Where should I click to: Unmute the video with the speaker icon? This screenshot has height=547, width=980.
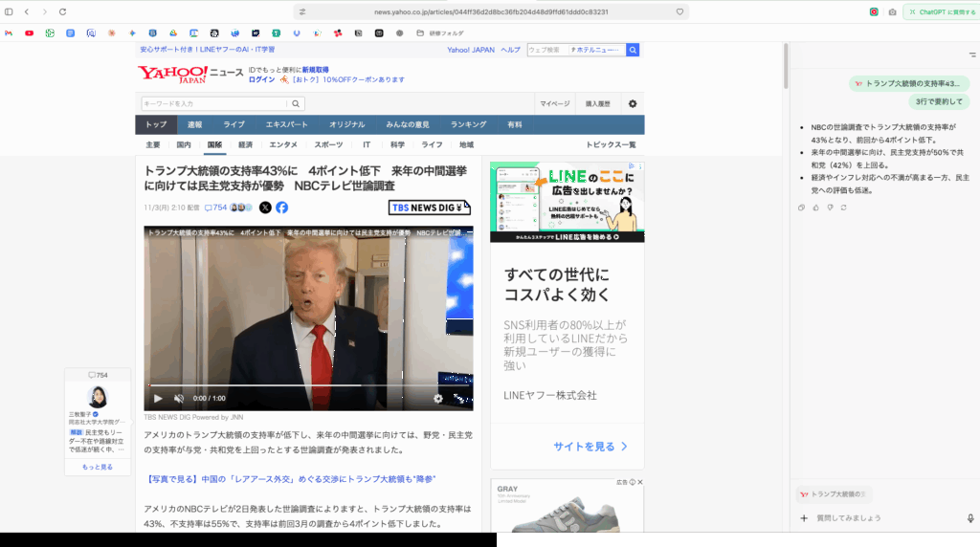[x=178, y=398]
